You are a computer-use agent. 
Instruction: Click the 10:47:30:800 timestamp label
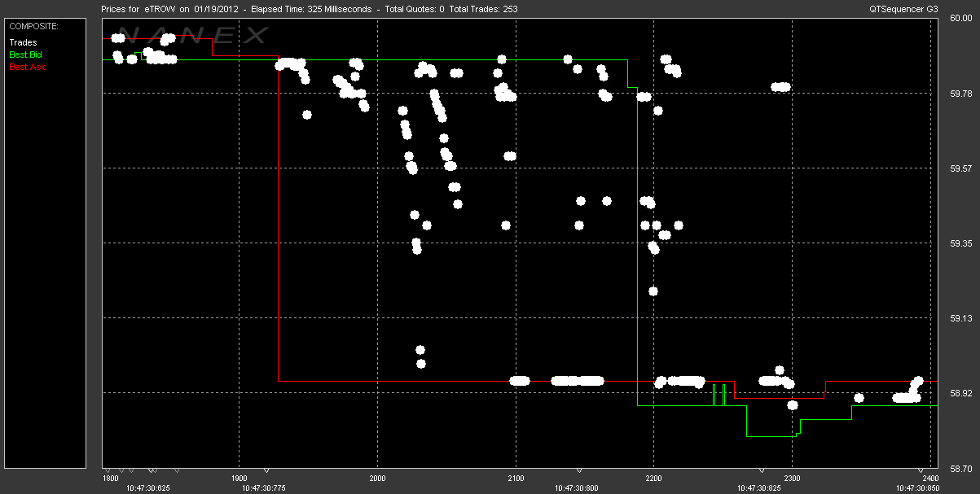click(x=579, y=488)
